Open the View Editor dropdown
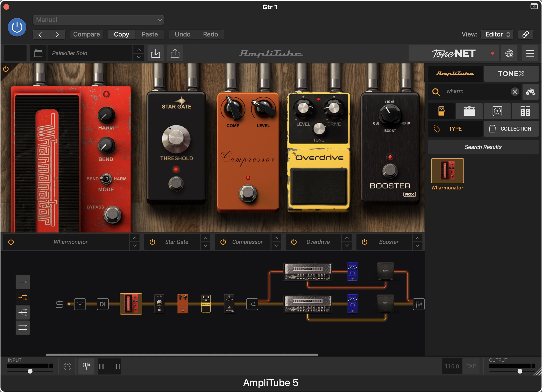 coord(497,34)
